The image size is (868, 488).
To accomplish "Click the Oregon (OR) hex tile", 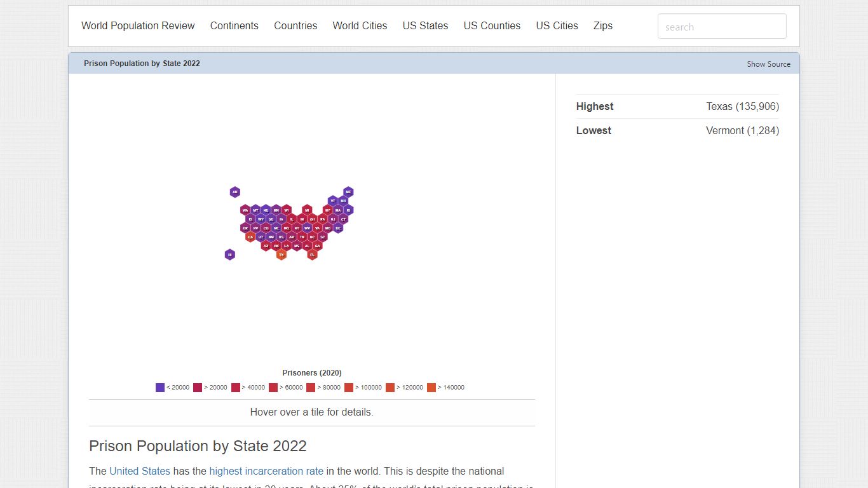I will pos(245,228).
